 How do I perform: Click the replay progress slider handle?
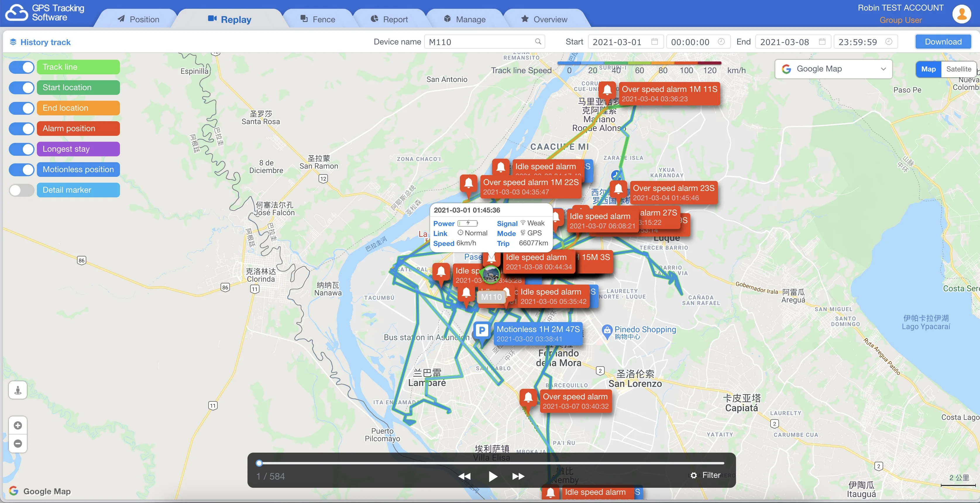point(259,463)
